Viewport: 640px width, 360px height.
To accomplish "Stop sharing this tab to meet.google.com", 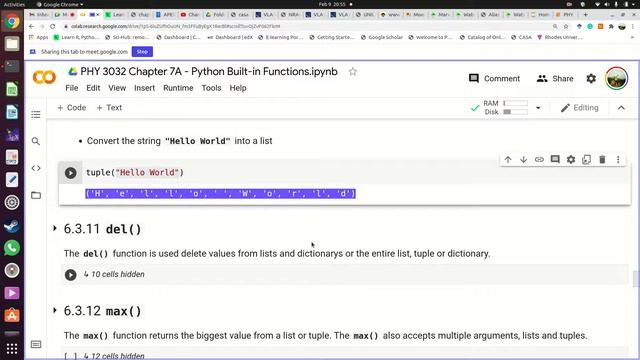I will point(142,52).
